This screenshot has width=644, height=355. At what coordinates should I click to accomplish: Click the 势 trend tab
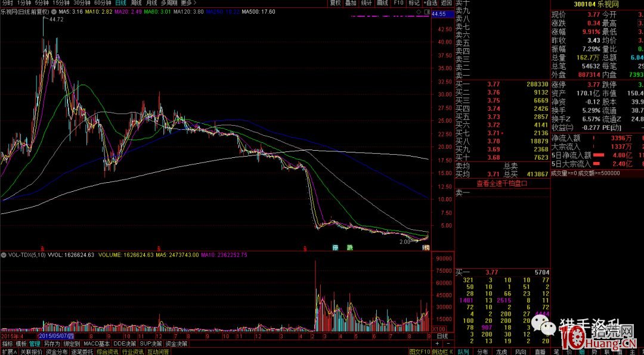coord(595,351)
